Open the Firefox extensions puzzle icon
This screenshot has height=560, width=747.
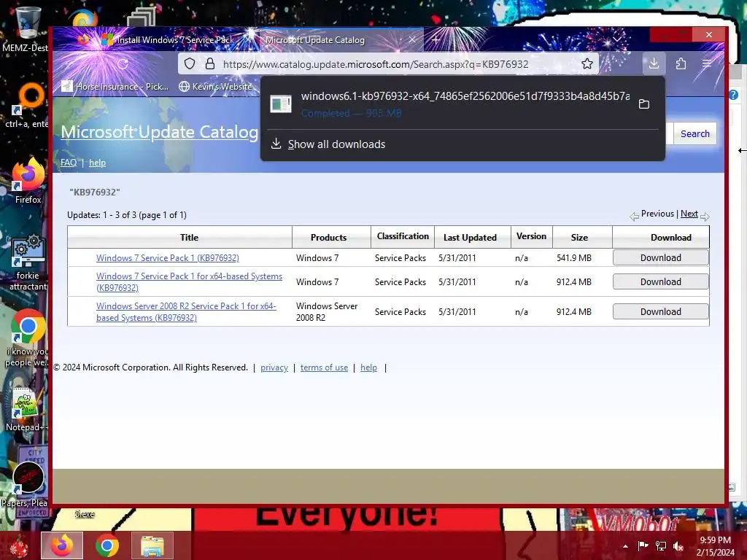(681, 63)
